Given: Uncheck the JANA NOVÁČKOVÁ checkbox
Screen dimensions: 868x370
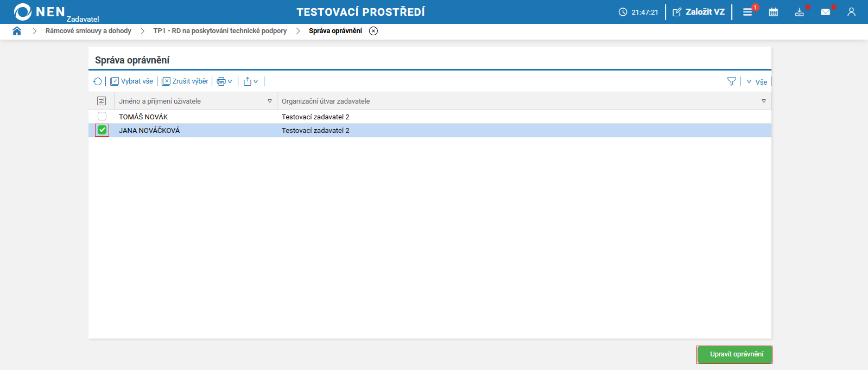Looking at the screenshot, I should point(102,130).
